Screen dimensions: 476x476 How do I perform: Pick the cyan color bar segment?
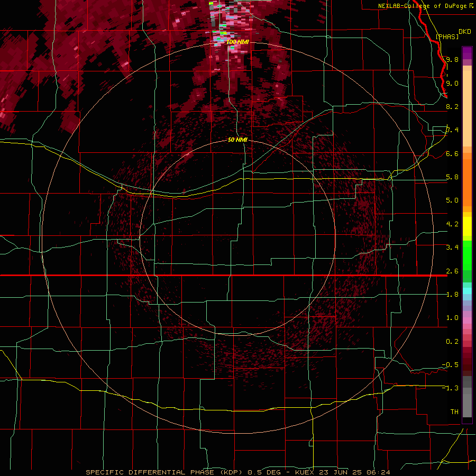(467, 291)
